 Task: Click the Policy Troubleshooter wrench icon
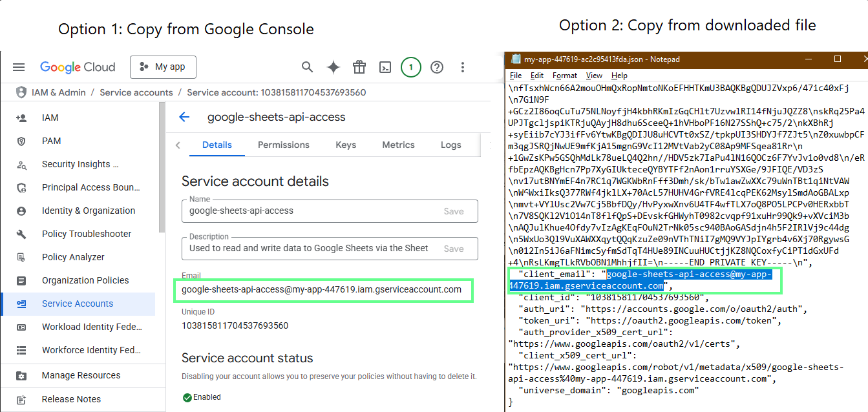tap(20, 233)
